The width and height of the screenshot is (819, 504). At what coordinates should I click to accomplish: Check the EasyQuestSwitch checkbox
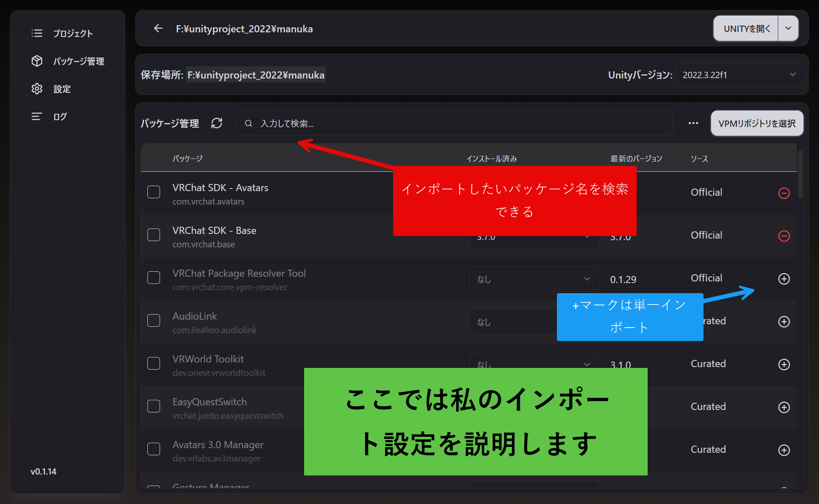click(x=154, y=406)
